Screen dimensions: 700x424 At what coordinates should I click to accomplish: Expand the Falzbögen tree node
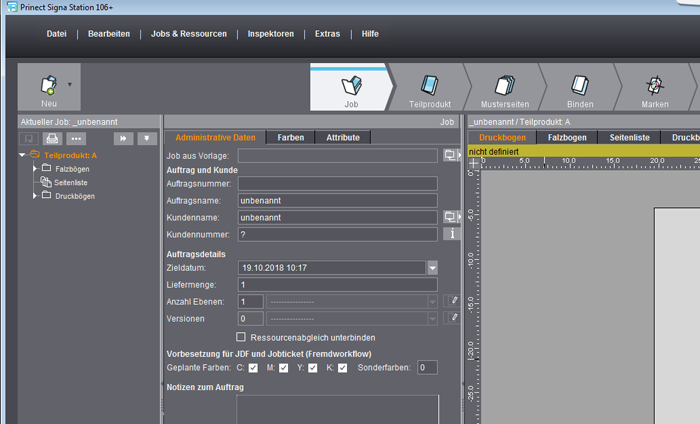pyautogui.click(x=35, y=169)
